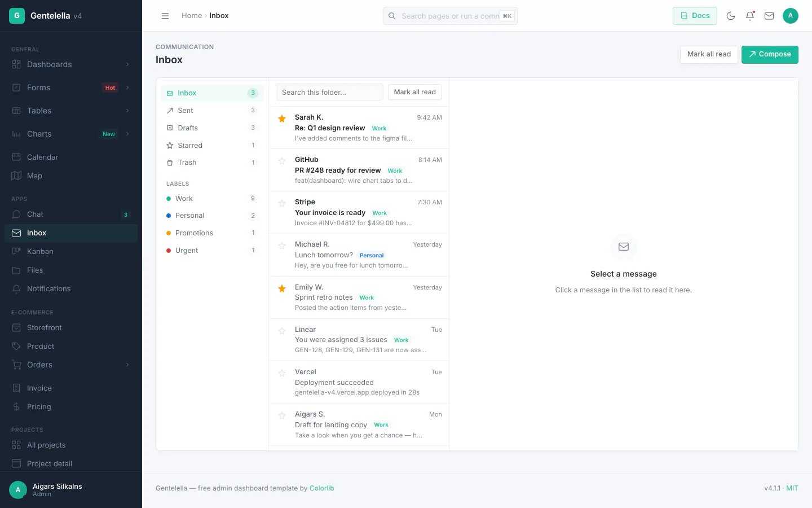Select the Starred folder

pyautogui.click(x=212, y=146)
